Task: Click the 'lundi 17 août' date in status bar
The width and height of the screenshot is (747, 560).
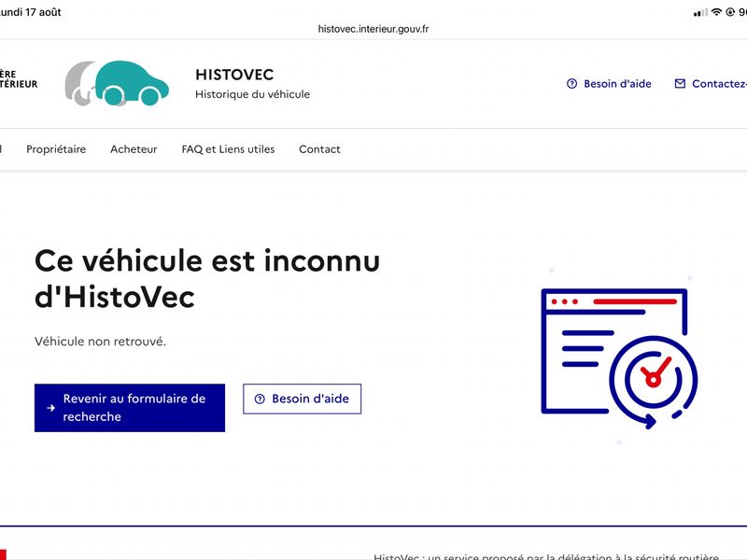Action: click(x=31, y=12)
